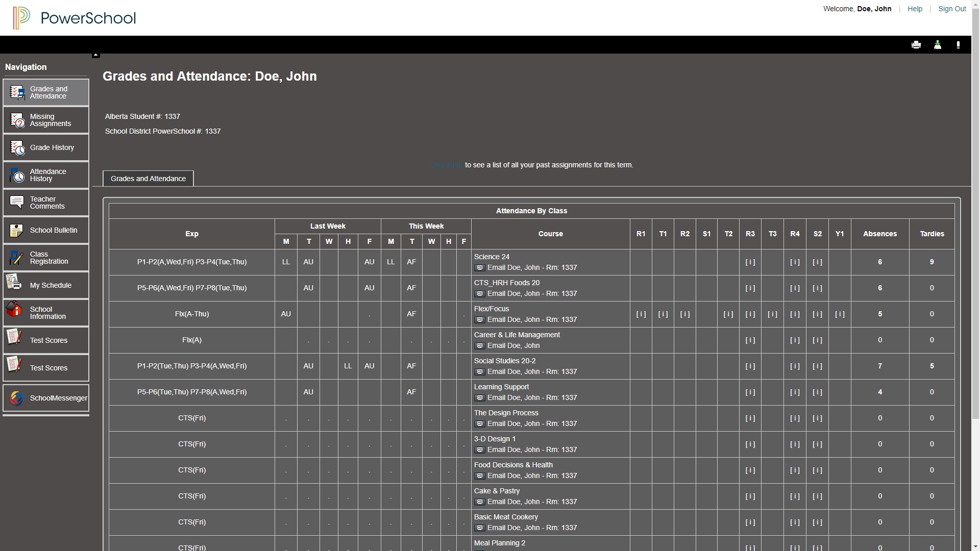980x551 pixels.
Task: Collapse the header using the small arrow
Action: [x=95, y=54]
